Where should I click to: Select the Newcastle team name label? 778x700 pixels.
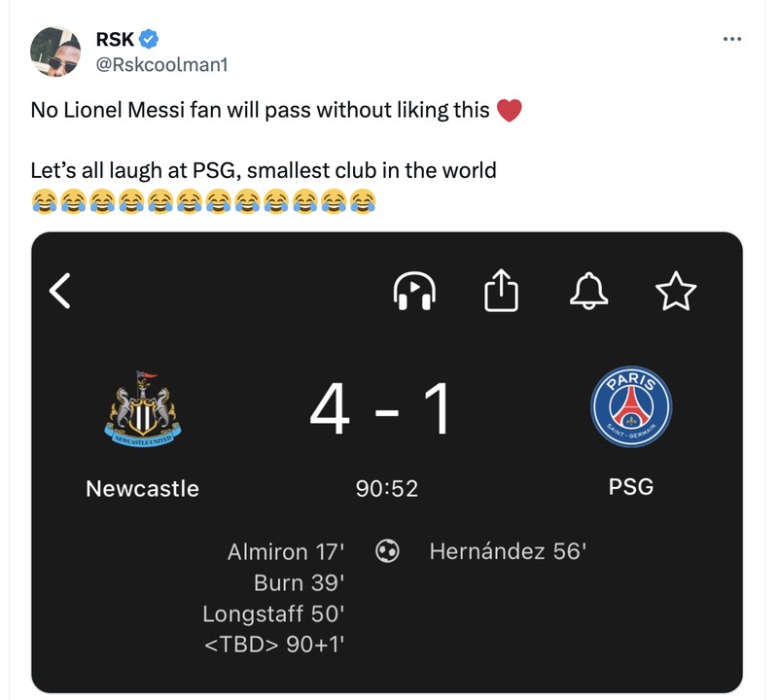pyautogui.click(x=141, y=489)
